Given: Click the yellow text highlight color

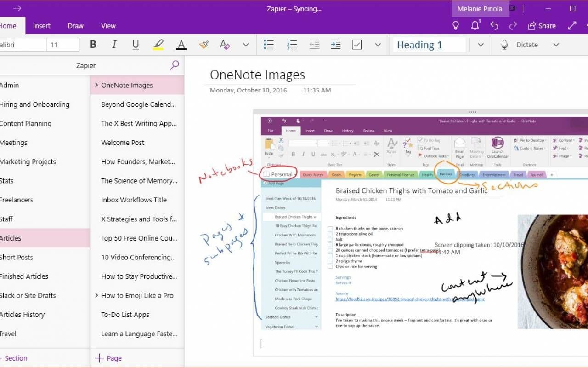Looking at the screenshot, I should tap(158, 45).
